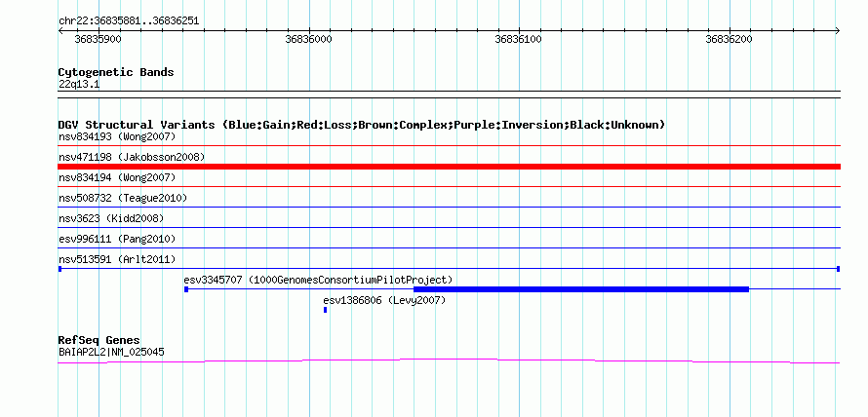Select the nsv513591 (Arlt2011) variant label
Image resolution: width=868 pixels, height=417 pixels.
coord(117,259)
